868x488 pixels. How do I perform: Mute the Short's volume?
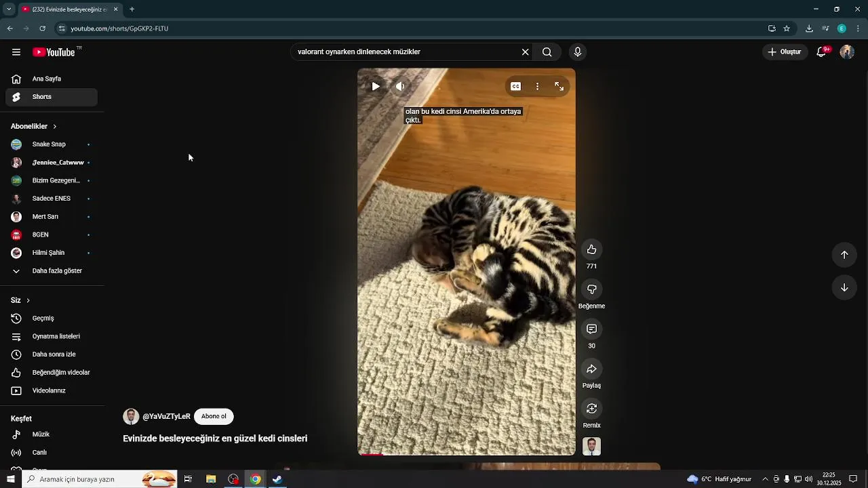click(400, 86)
